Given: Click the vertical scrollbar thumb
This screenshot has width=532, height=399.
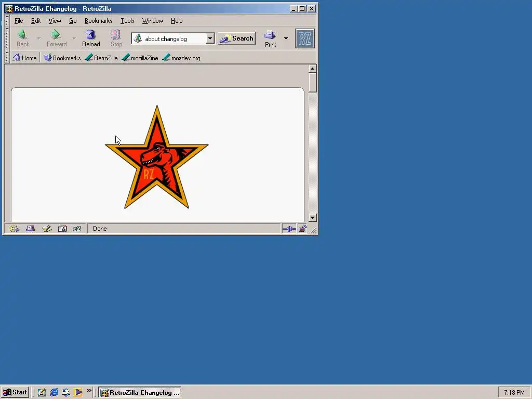Looking at the screenshot, I should [x=312, y=83].
